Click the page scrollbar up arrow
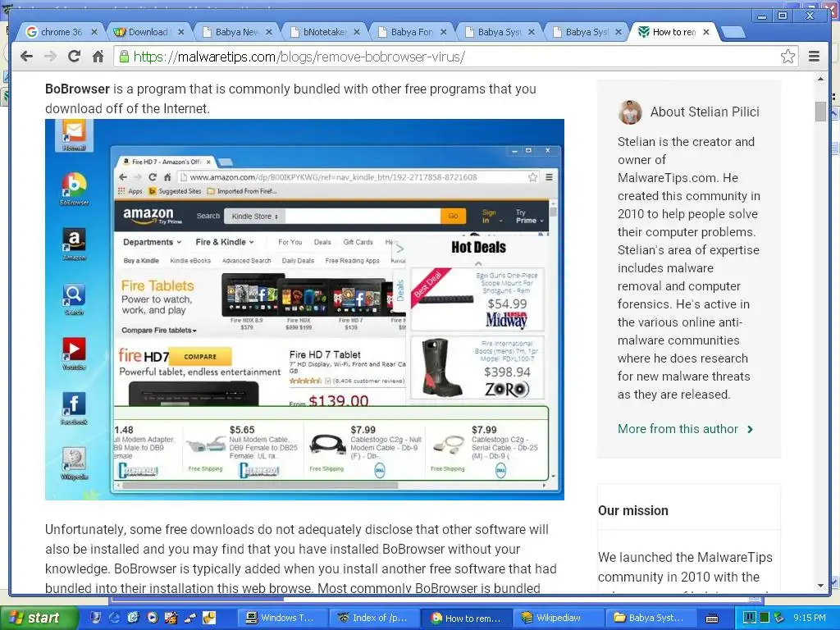Image resolution: width=840 pixels, height=630 pixels. click(x=820, y=80)
